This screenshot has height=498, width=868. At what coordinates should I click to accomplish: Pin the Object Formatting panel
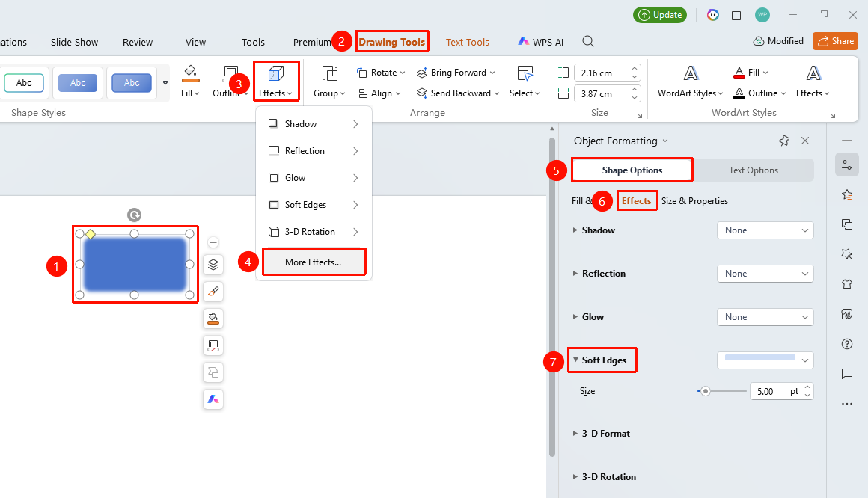coord(784,141)
